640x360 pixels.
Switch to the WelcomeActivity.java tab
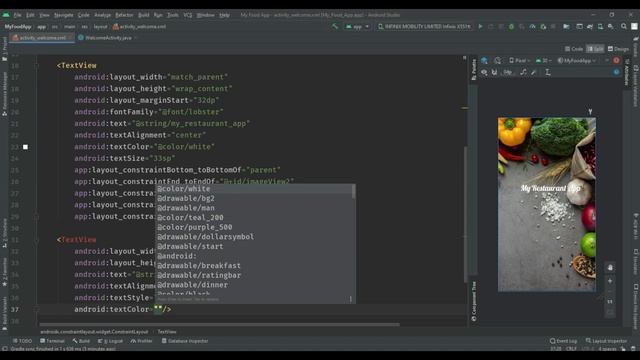pos(108,38)
